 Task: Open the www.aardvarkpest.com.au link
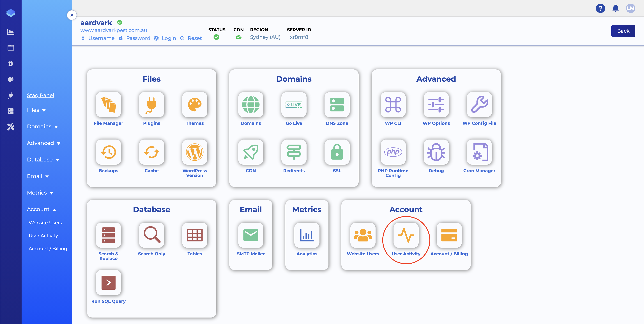114,30
